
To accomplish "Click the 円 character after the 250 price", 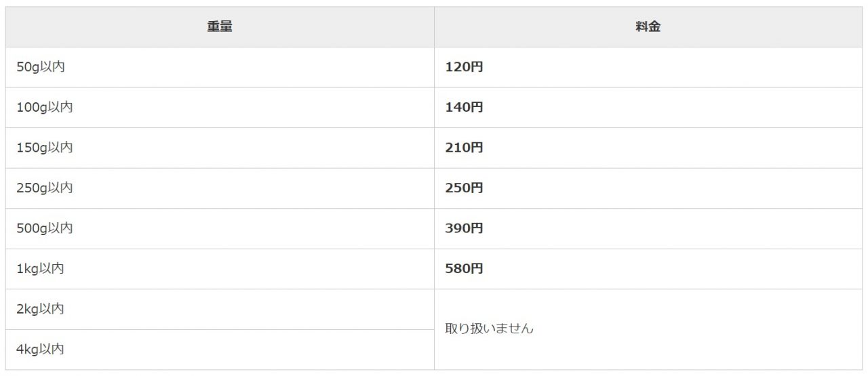I will coord(477,188).
